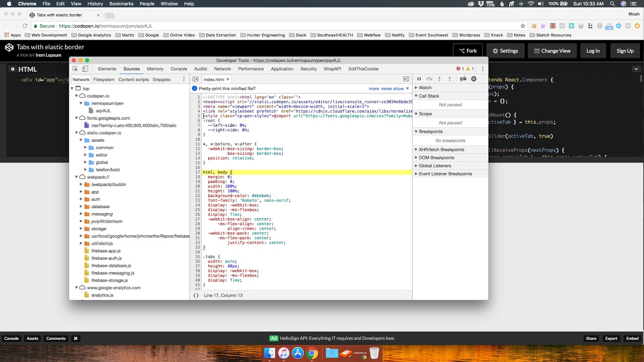Open the Web Development bookmarks folder

pyautogui.click(x=45, y=35)
